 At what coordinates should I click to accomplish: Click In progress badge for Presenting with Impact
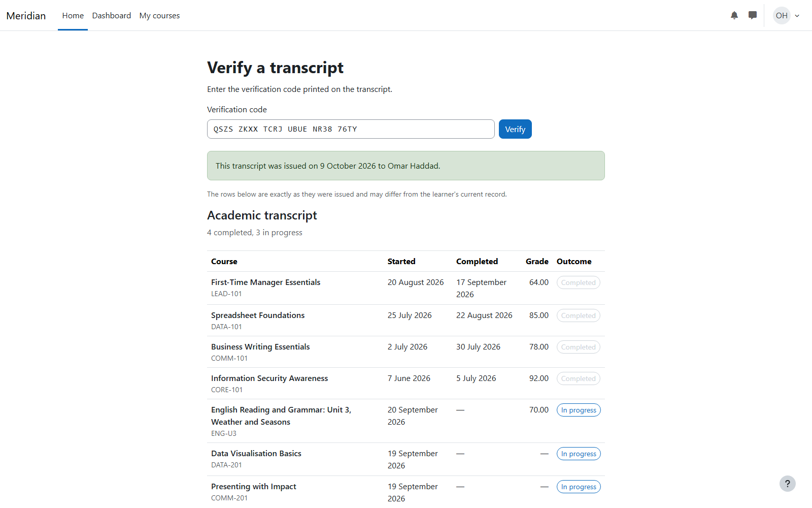click(x=579, y=487)
